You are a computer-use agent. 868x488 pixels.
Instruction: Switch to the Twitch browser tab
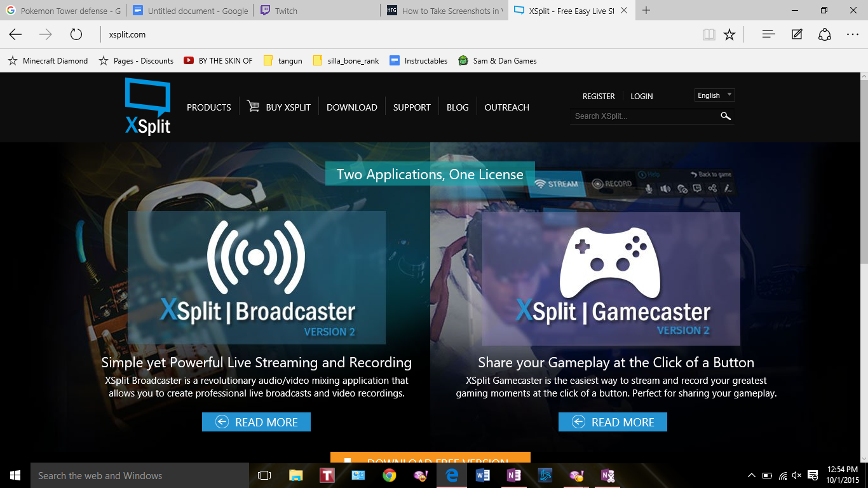[x=282, y=10]
